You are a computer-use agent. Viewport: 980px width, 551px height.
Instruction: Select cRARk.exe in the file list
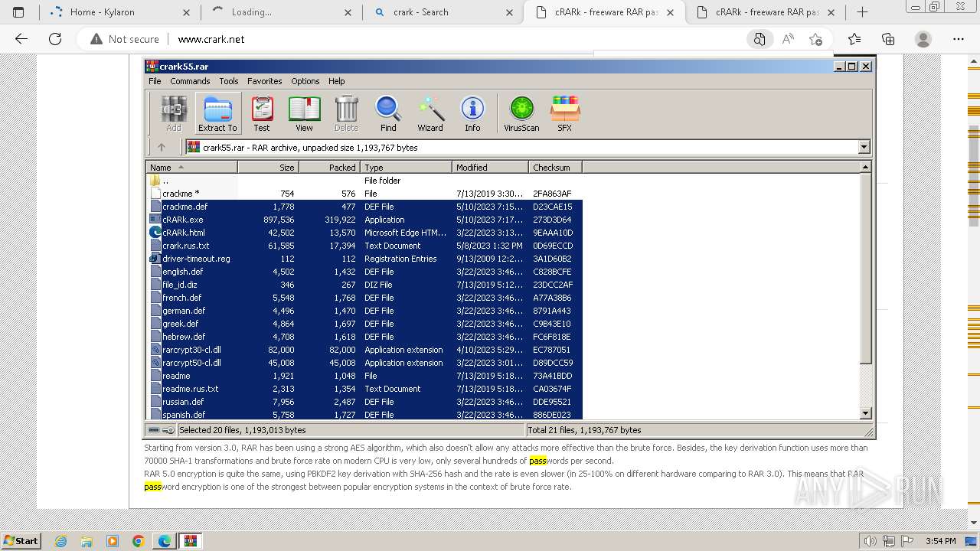pos(364,220)
